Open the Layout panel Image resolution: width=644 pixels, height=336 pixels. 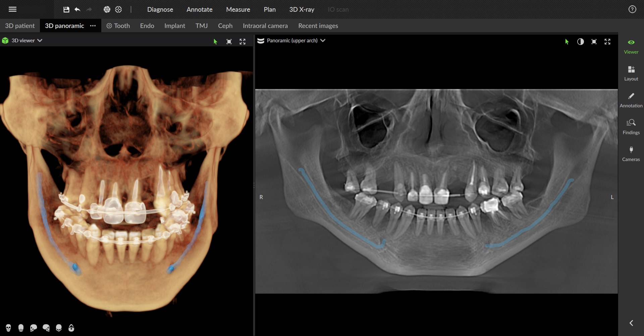[x=631, y=73]
